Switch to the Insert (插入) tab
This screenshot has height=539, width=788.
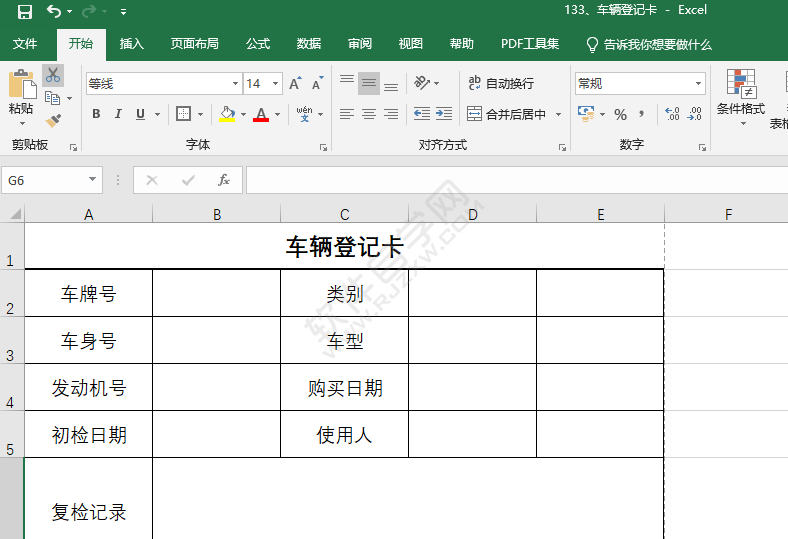click(x=131, y=44)
